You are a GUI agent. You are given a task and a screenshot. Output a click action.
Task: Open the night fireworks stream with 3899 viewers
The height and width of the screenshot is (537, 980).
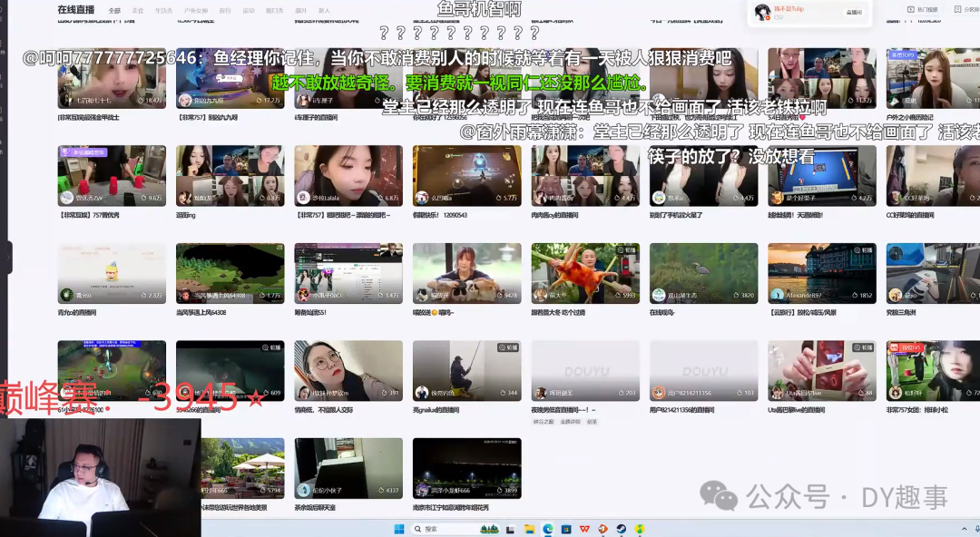[467, 468]
